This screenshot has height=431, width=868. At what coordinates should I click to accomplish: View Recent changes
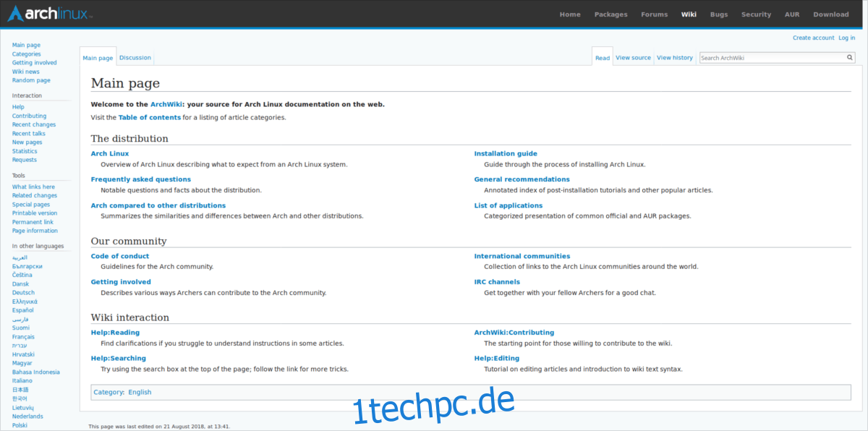pos(34,124)
